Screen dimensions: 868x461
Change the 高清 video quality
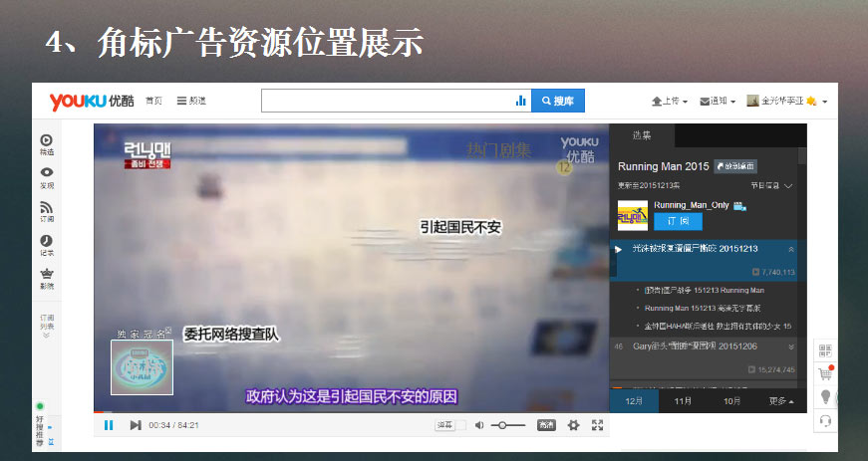click(x=546, y=425)
